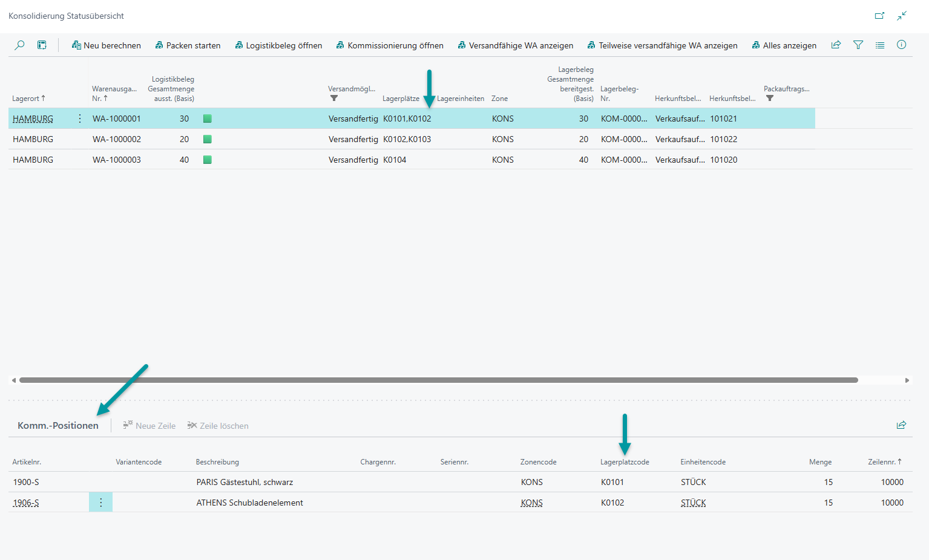
Task: Click green status square for WA-1000002
Action: click(x=208, y=139)
